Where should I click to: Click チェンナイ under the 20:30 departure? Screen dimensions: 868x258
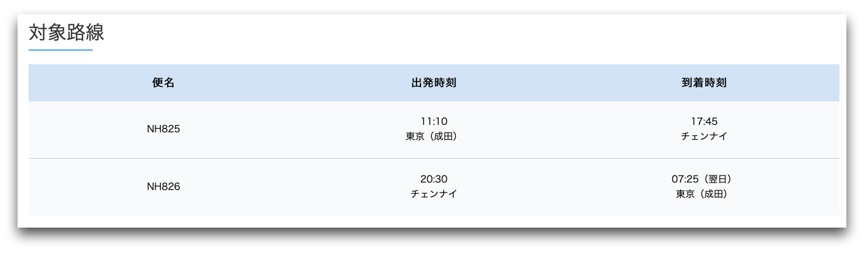click(x=434, y=194)
